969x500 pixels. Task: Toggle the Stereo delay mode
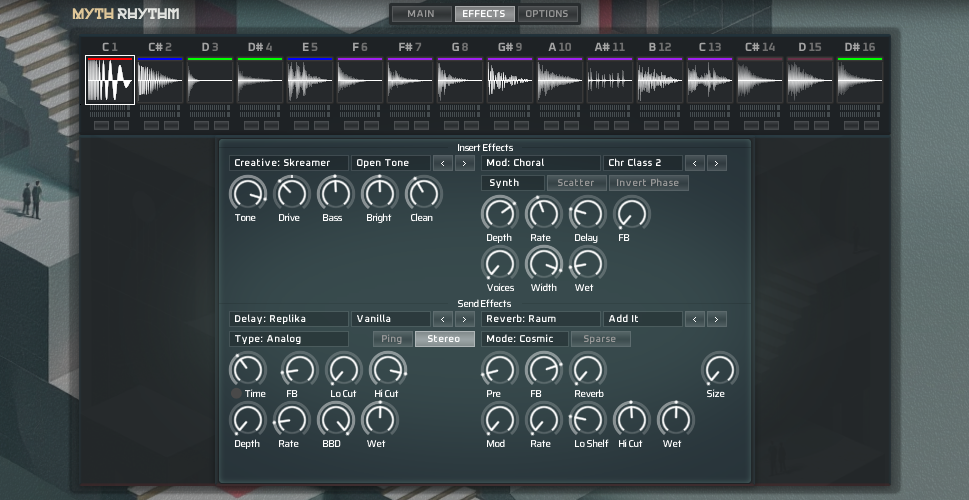444,339
